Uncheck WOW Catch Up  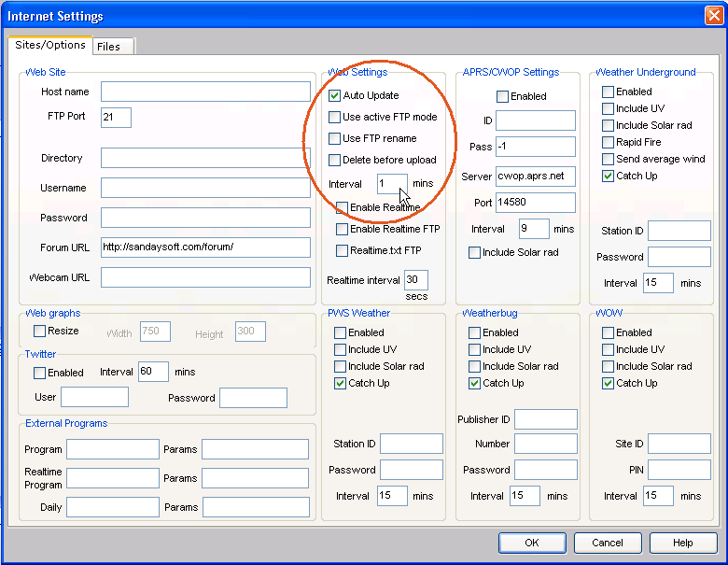[608, 383]
